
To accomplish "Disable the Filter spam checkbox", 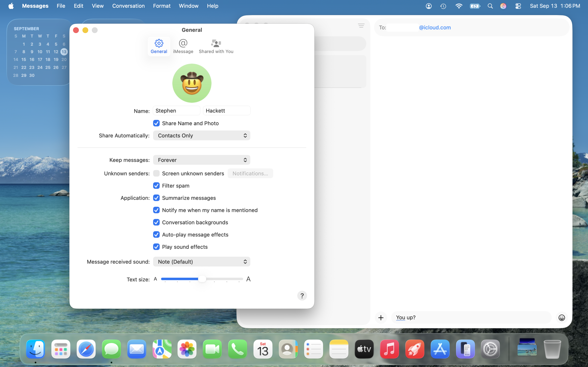I will (156, 186).
